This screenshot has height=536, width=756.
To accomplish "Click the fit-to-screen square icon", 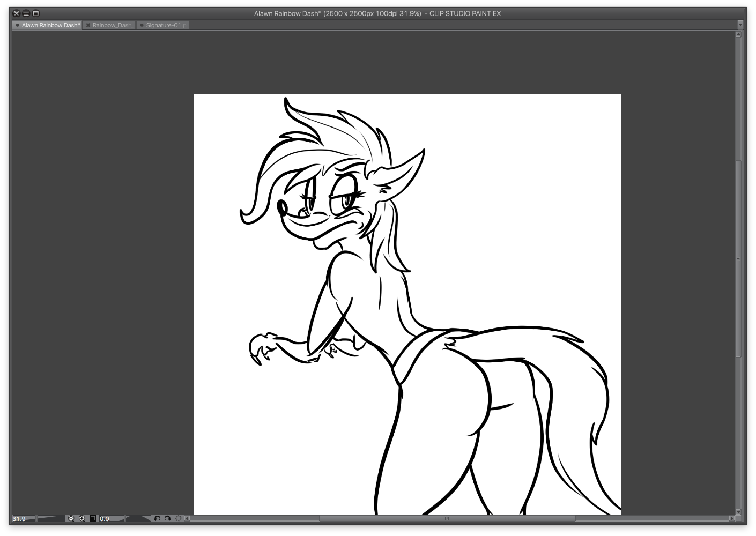I will click(x=93, y=518).
